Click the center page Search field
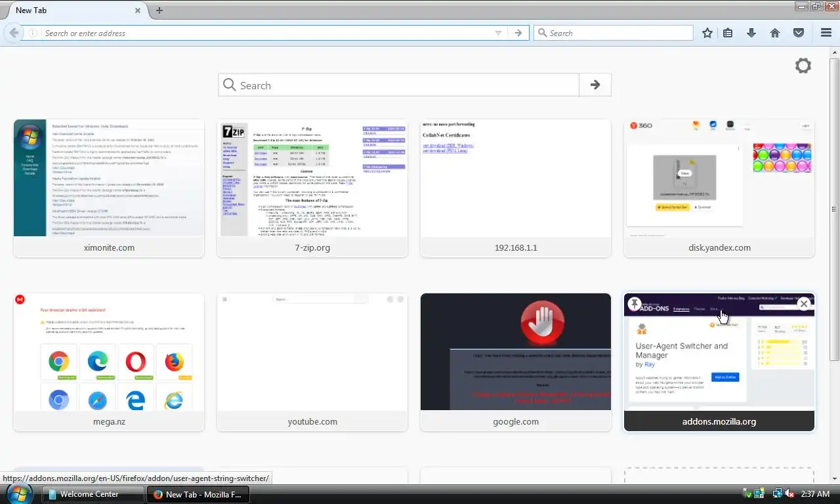This screenshot has height=504, width=840. pyautogui.click(x=399, y=85)
